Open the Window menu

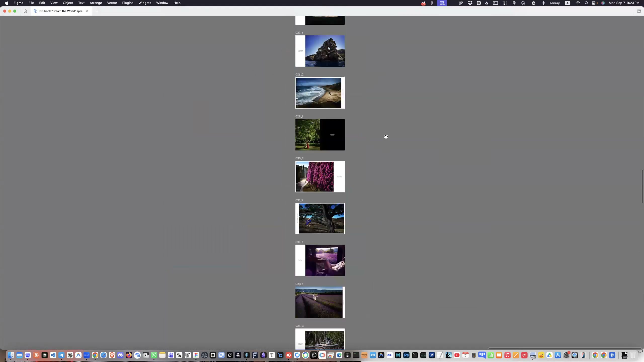click(x=162, y=3)
